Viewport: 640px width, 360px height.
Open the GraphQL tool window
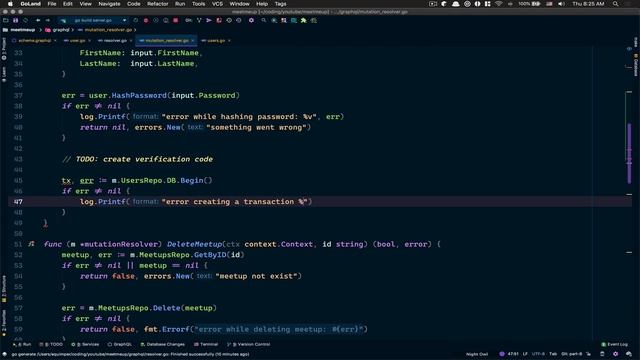tap(120, 344)
